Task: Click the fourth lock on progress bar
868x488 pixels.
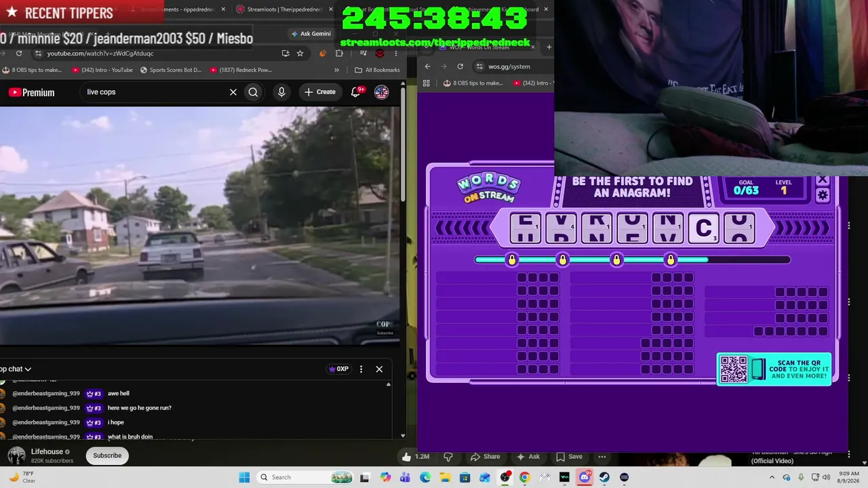Action: click(671, 260)
